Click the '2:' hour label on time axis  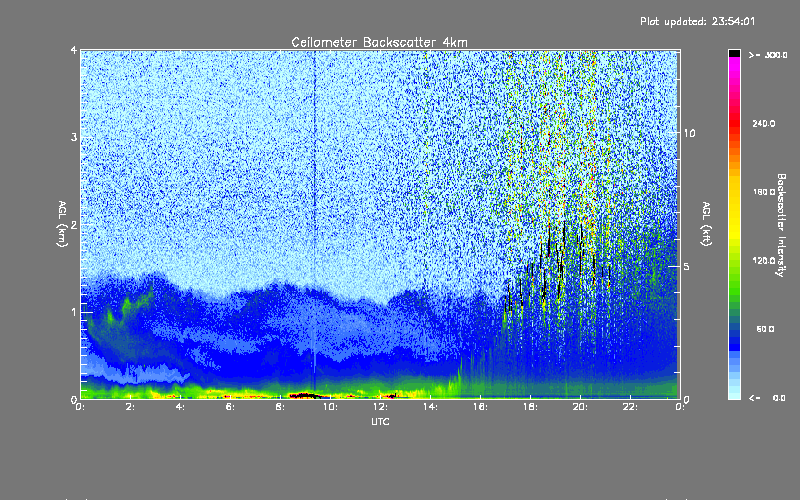click(130, 407)
